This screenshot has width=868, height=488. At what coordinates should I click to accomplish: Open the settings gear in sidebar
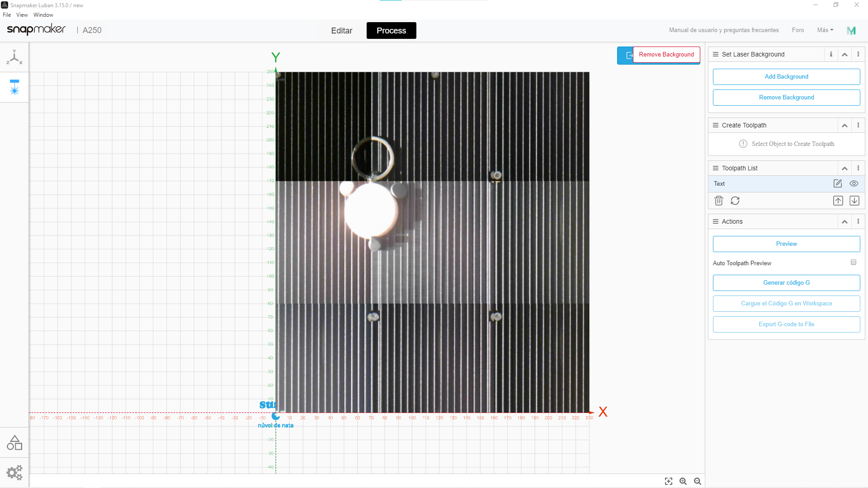click(14, 472)
